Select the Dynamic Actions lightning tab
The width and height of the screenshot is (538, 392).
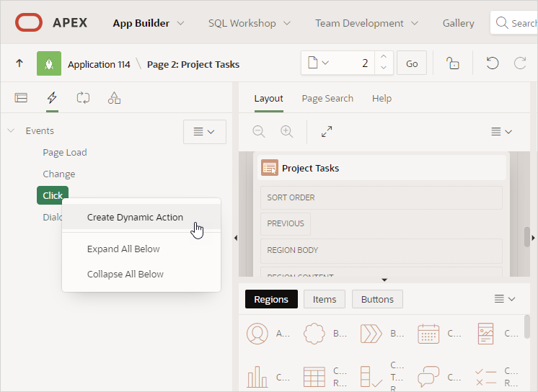(52, 98)
